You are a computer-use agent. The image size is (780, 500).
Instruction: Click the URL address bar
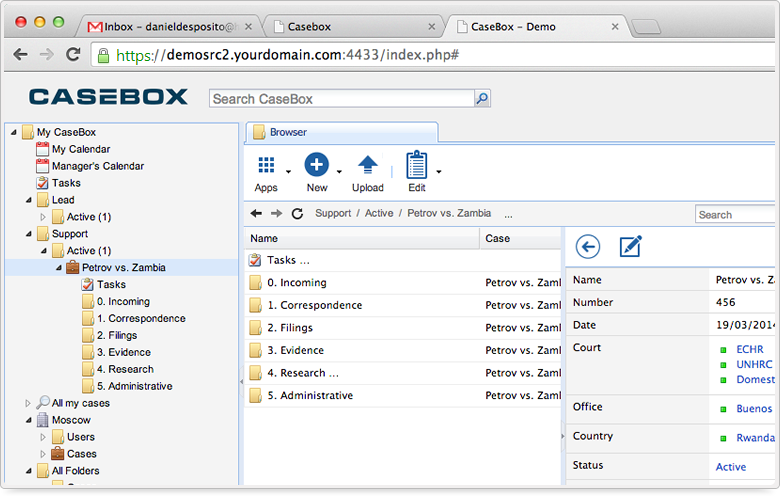(433, 55)
